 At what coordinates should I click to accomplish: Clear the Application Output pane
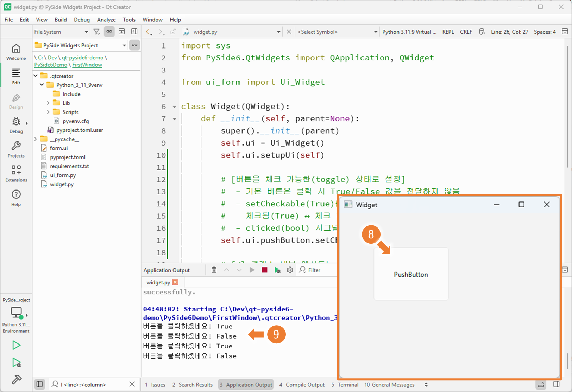coord(214,270)
